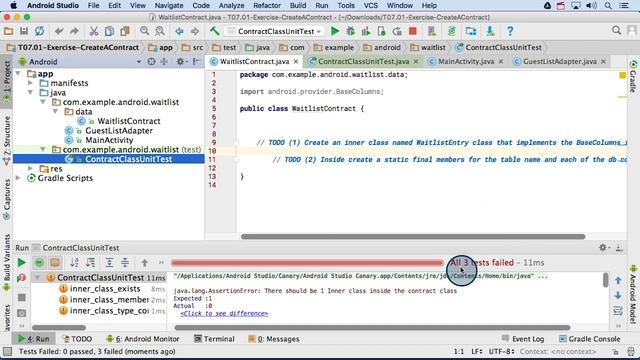
Task: Toggle Show Ignored tests button
Action: [55, 262]
